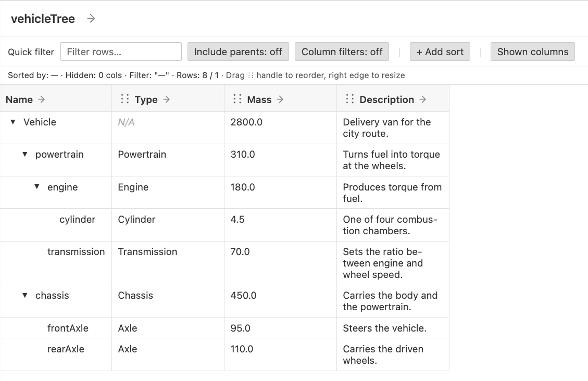Click the mass value 70.0
588x381 pixels.
coord(240,252)
